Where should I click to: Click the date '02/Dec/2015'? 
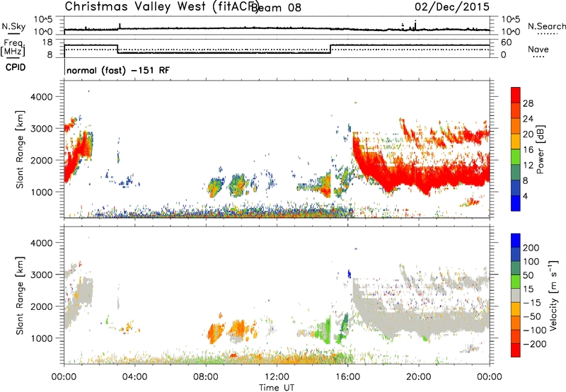tap(452, 7)
